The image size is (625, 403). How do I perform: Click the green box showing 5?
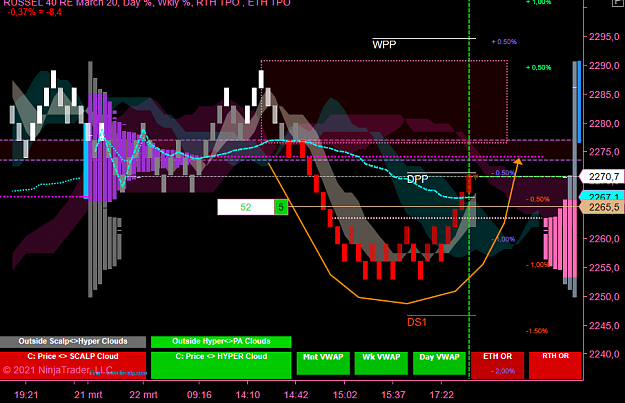pos(281,207)
